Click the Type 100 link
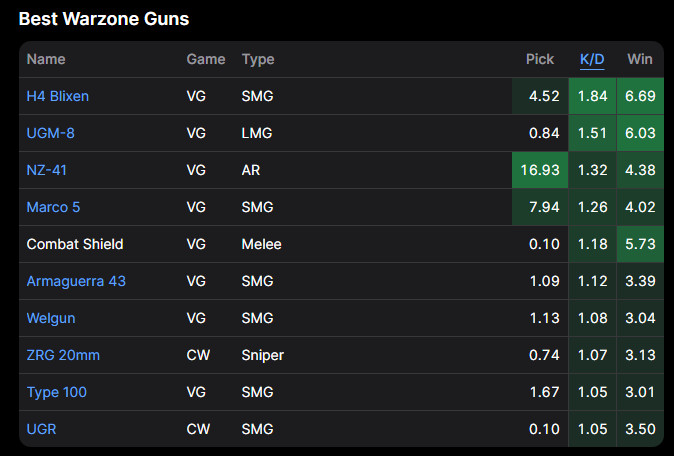 click(56, 392)
